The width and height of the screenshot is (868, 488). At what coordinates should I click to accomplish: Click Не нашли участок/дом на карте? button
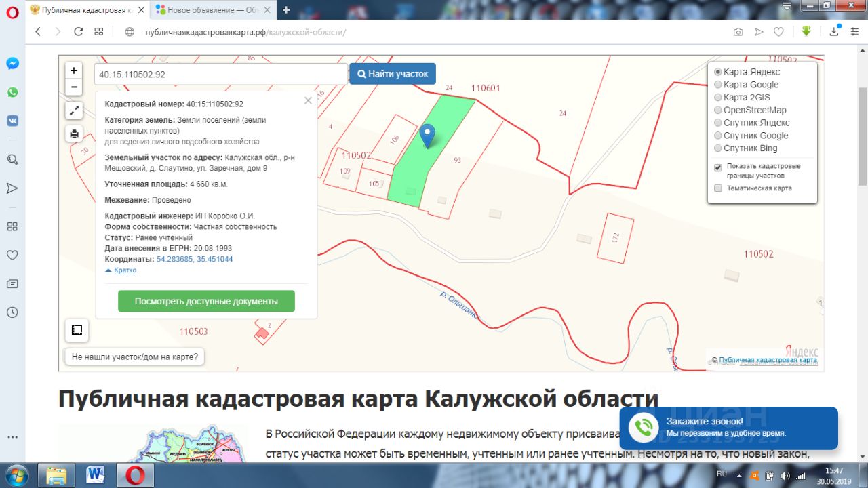pos(135,357)
